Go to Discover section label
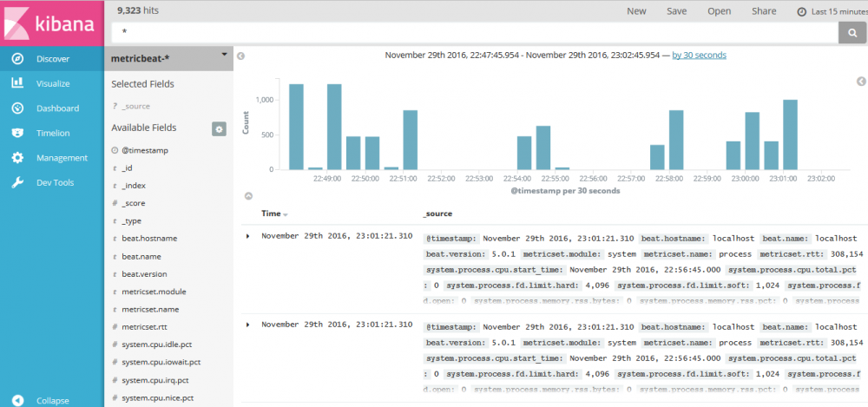Image resolution: width=868 pixels, height=407 pixels. coord(53,59)
